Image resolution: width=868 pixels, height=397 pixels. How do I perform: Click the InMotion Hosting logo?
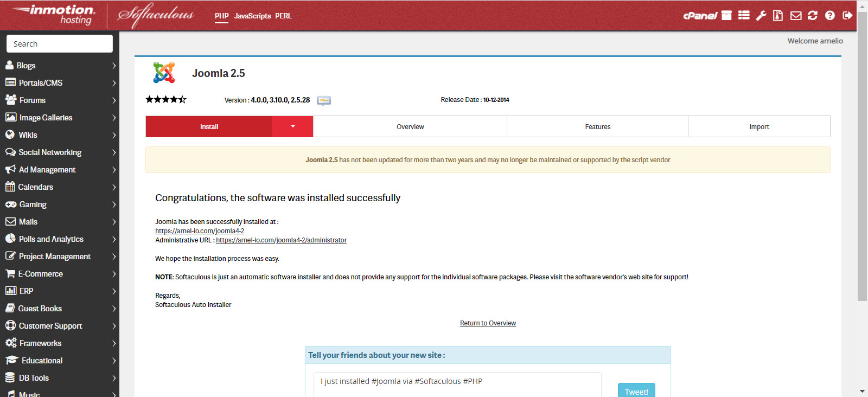coord(54,15)
